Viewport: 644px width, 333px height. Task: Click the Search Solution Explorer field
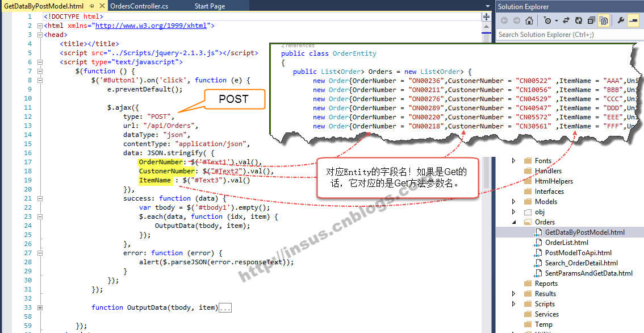(x=569, y=35)
